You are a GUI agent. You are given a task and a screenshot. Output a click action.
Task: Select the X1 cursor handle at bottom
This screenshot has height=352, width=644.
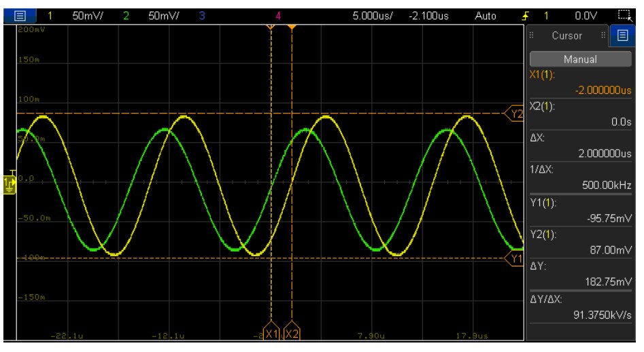point(271,332)
